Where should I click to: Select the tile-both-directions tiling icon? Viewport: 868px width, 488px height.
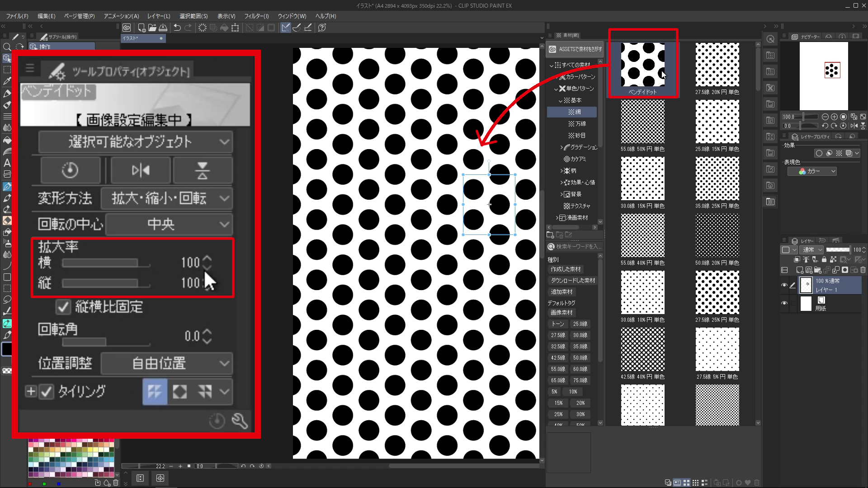pos(155,391)
